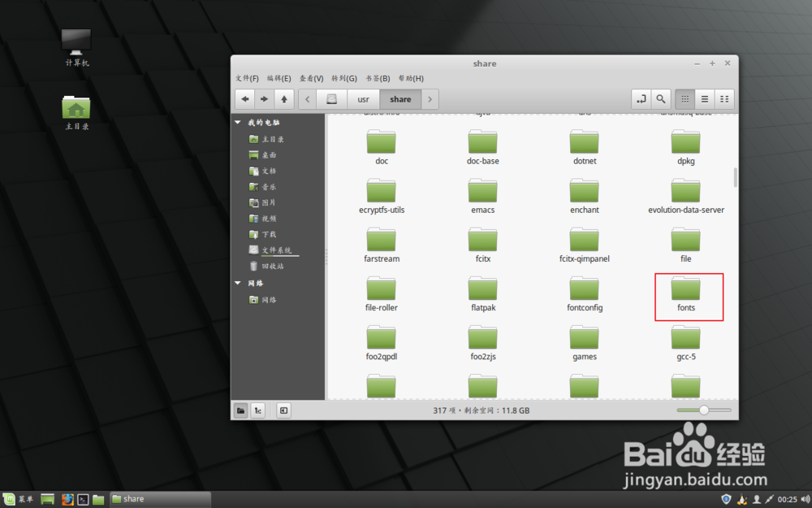The image size is (812, 508).
Task: Show places in the sidebar via status bar button
Action: click(x=241, y=410)
